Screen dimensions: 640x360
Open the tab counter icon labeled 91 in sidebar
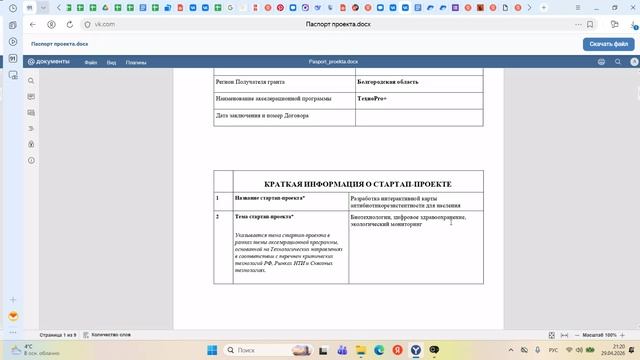pos(13,59)
